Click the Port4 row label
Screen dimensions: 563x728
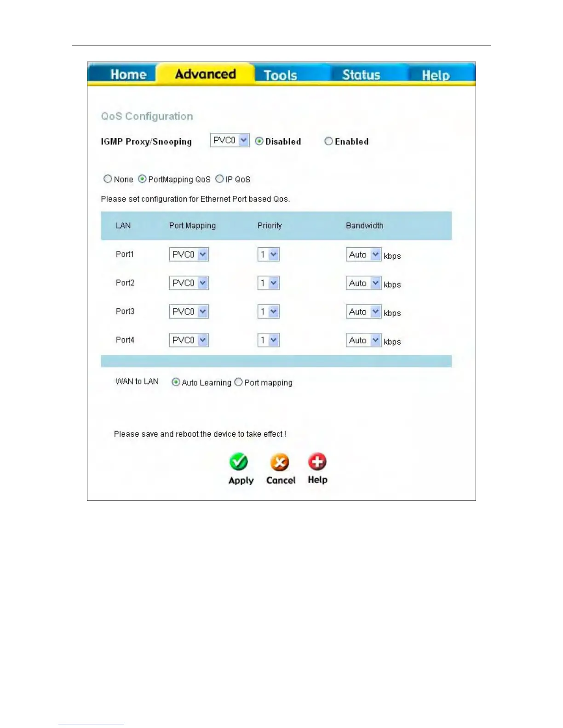tap(125, 340)
